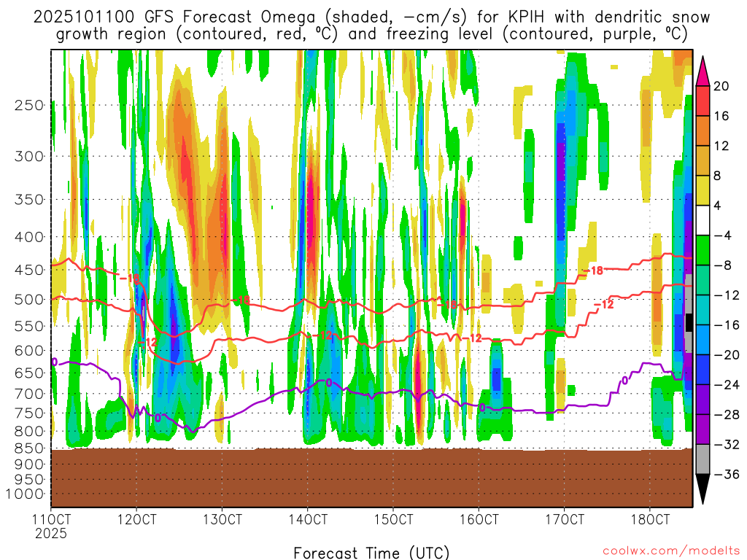
Task: Click the orange colorbar swatch between 12 and 16
Action: click(x=703, y=131)
